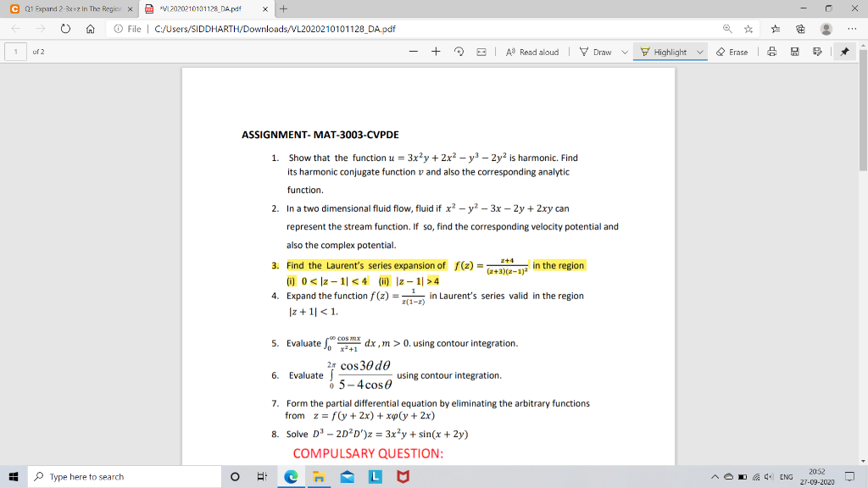Open Cortana circle icon
Image resolution: width=868 pixels, height=488 pixels.
tap(235, 476)
